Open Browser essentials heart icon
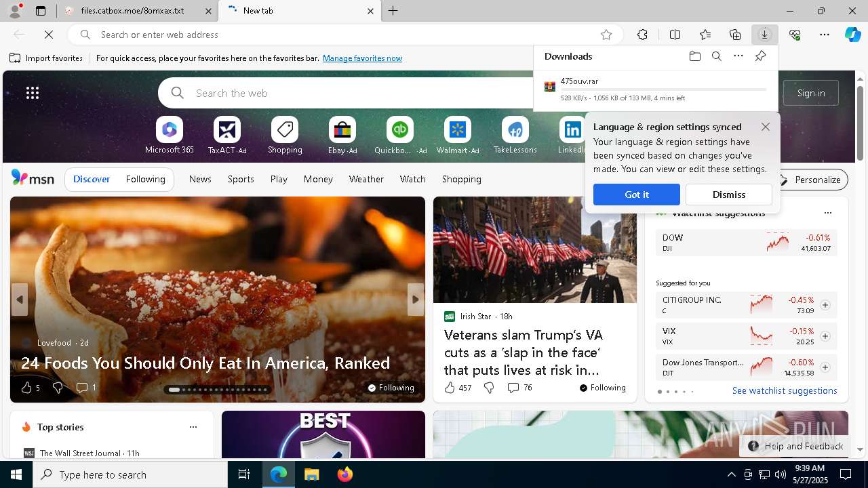This screenshot has height=488, width=868. point(795,35)
